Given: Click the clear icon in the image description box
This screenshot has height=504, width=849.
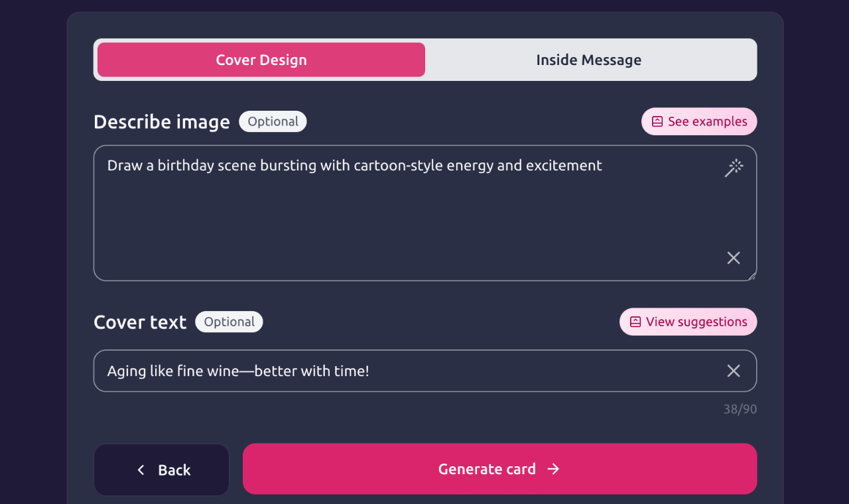Looking at the screenshot, I should [733, 257].
